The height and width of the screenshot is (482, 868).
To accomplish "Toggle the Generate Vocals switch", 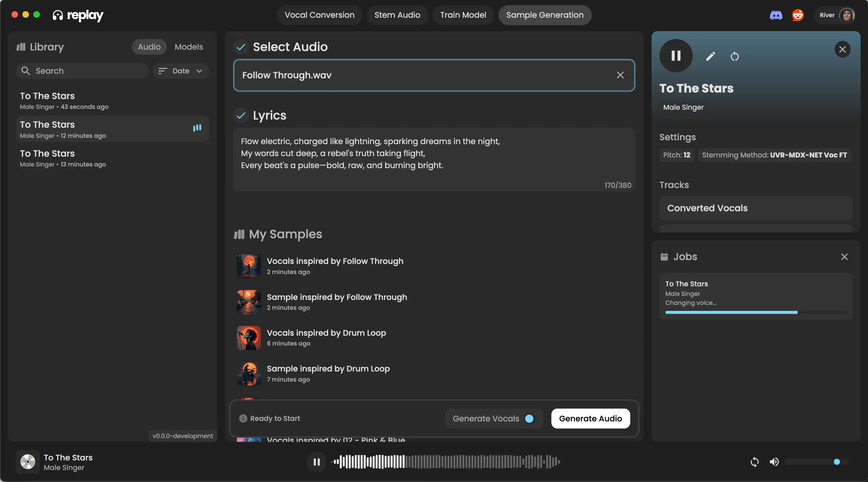I will tap(529, 419).
